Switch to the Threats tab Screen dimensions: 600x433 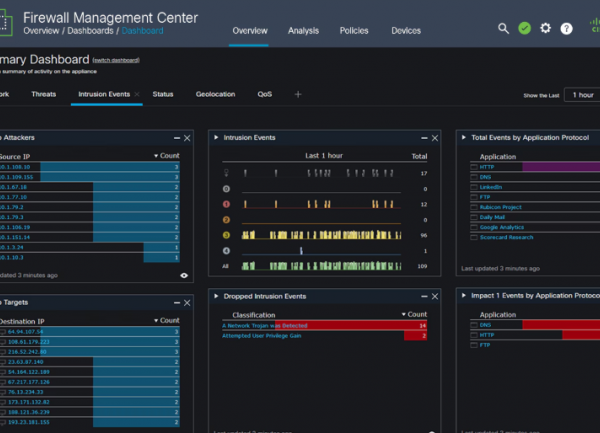pyautogui.click(x=44, y=94)
